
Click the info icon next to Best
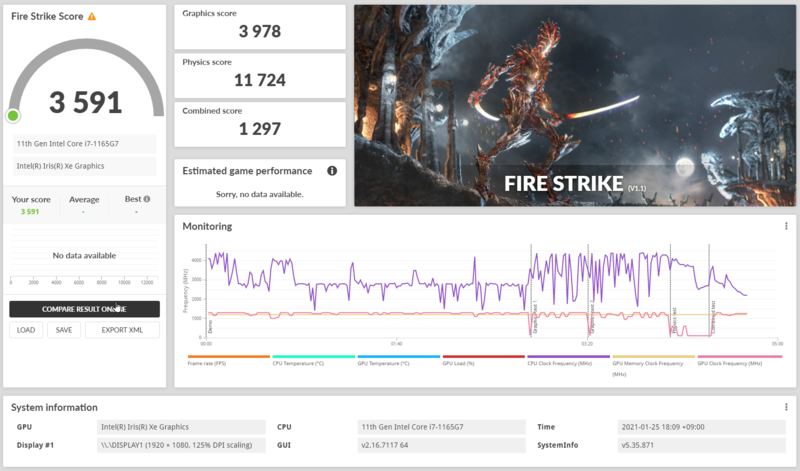(147, 199)
